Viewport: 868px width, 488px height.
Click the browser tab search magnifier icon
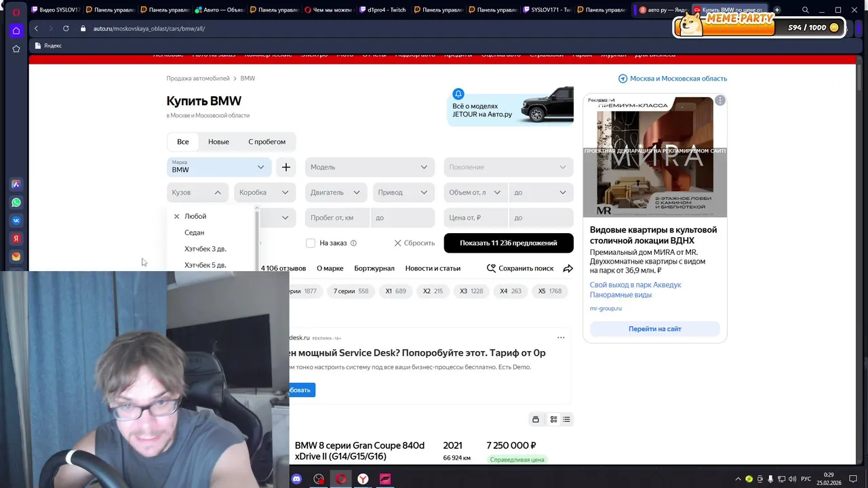point(805,10)
